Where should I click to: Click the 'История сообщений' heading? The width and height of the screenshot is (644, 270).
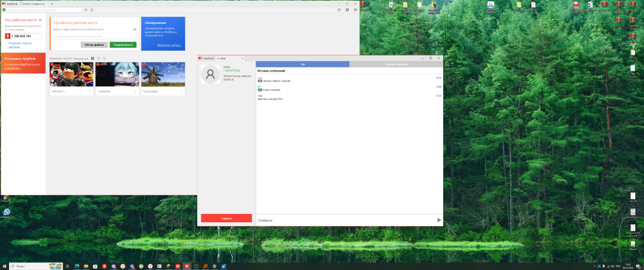(x=271, y=71)
